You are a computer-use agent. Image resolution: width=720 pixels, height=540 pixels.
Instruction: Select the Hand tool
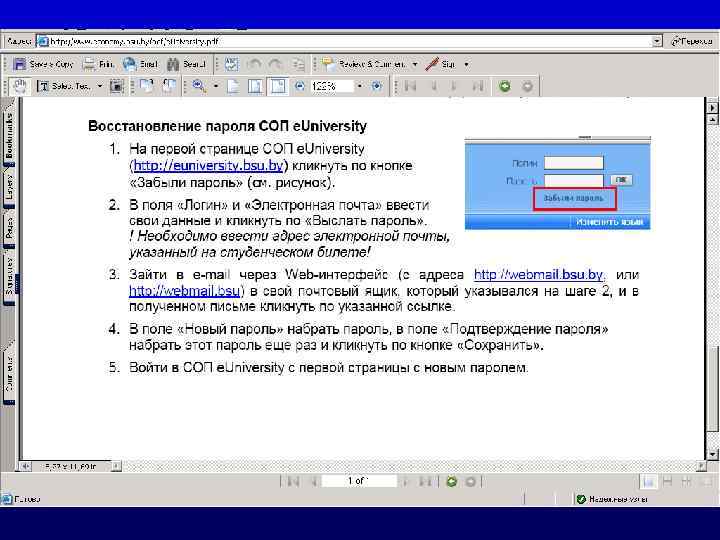point(20,86)
